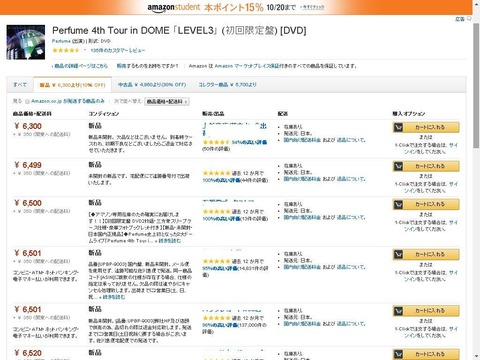Click the ¥6,500 price text
The image size is (480, 360).
point(28,203)
